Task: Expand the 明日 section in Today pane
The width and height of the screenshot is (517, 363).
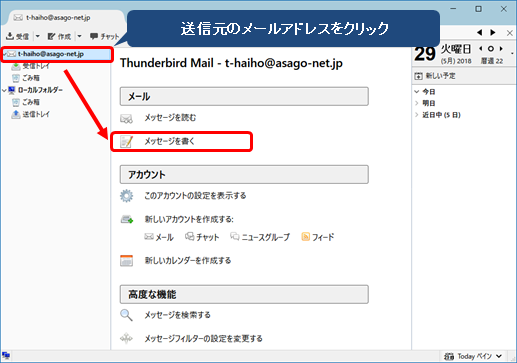Action: point(417,103)
